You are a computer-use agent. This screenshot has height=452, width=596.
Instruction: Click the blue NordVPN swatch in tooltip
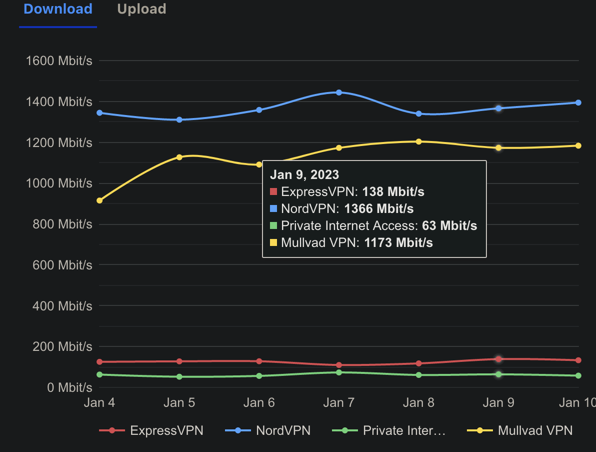pos(273,208)
